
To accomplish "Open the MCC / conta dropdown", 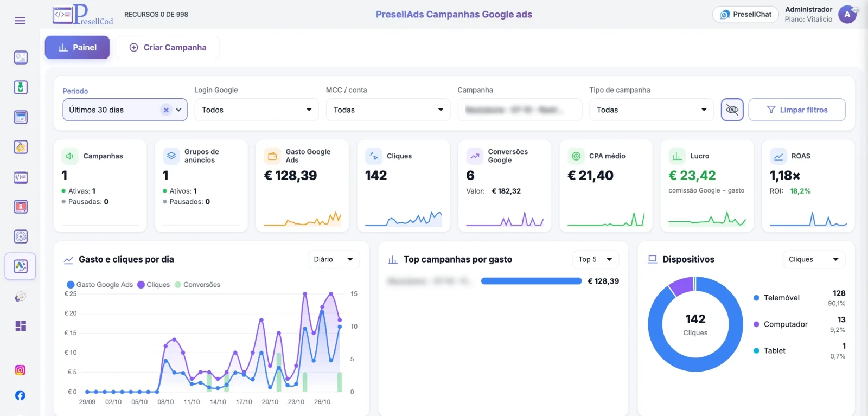I will (x=388, y=110).
